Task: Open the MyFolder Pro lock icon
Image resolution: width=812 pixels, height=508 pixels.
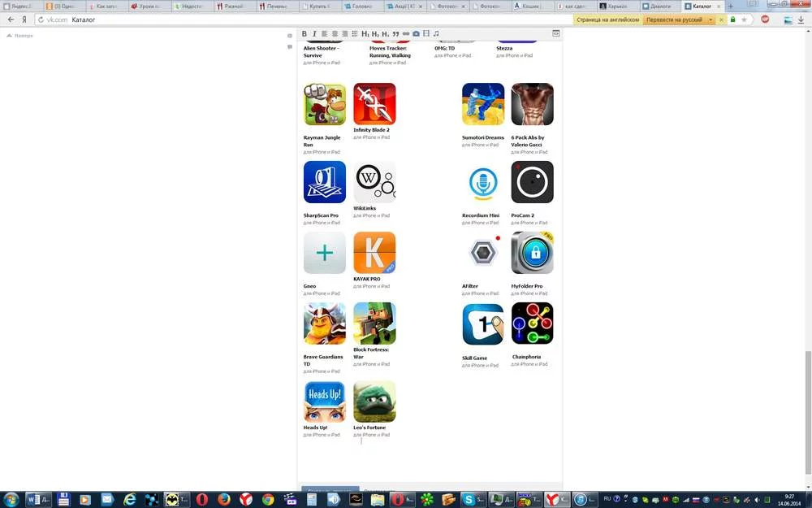Action: [533, 253]
